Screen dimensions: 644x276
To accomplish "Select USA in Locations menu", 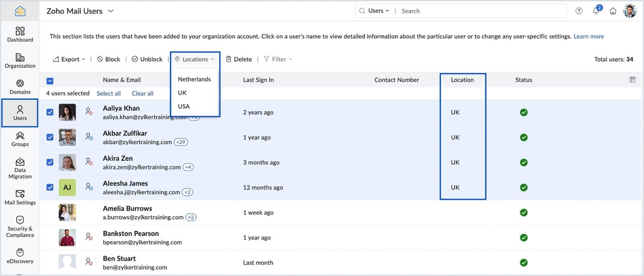I will click(184, 106).
